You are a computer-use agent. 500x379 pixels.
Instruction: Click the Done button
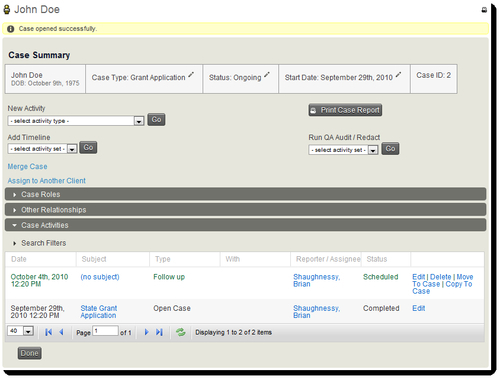click(29, 353)
